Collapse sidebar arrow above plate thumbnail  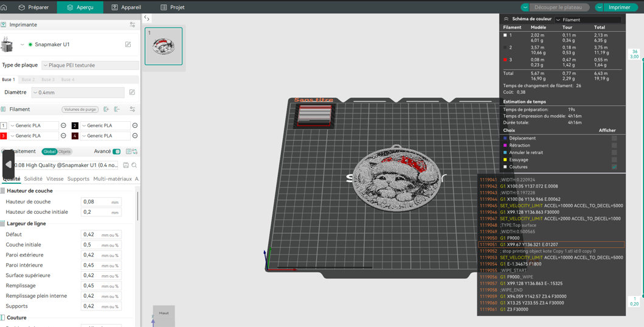pos(147,18)
